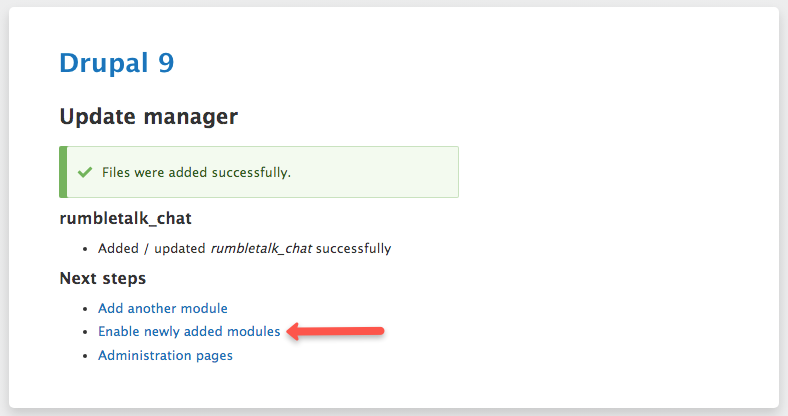The width and height of the screenshot is (788, 416).
Task: Click the bold rumbletalk_chat heading
Action: tap(125, 217)
